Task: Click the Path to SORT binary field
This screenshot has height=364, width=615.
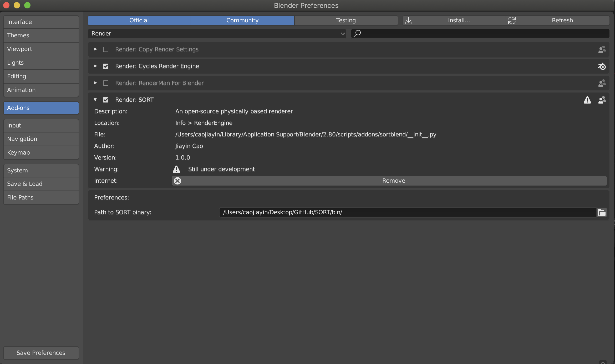Action: click(x=408, y=212)
